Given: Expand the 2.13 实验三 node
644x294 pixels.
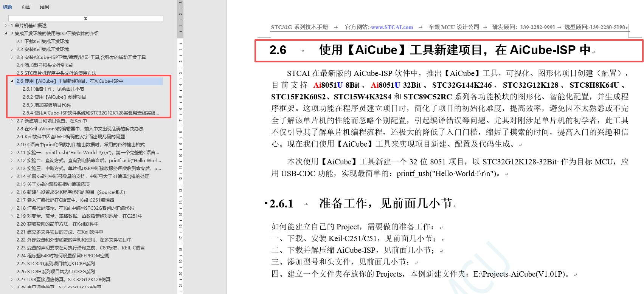Looking at the screenshot, I should click(x=12, y=169).
